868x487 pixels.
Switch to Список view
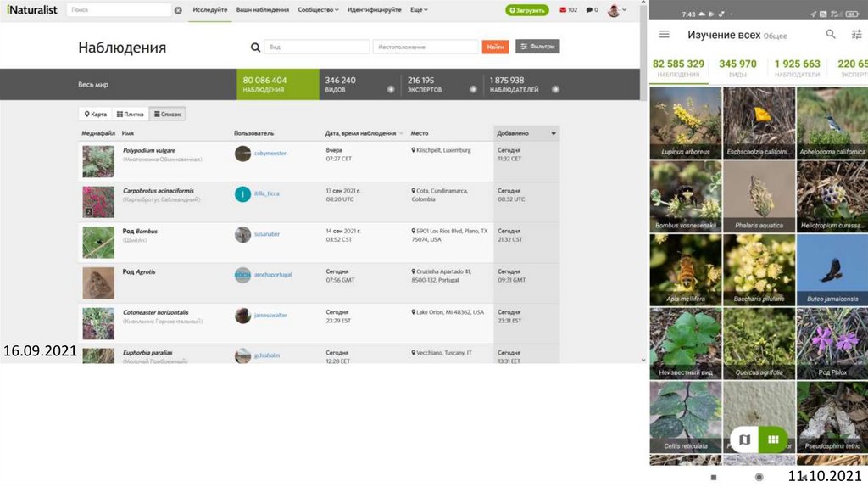(x=167, y=115)
